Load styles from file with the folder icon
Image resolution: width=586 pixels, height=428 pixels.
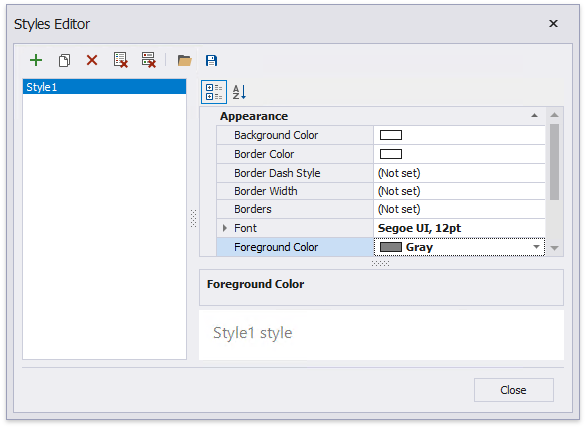pos(184,60)
